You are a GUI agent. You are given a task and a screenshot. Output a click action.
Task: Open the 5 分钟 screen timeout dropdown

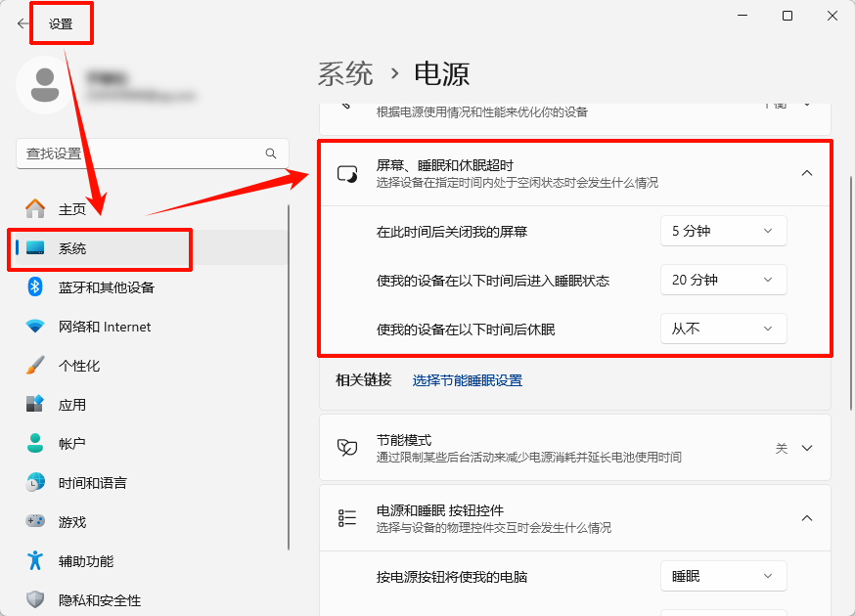coord(723,231)
